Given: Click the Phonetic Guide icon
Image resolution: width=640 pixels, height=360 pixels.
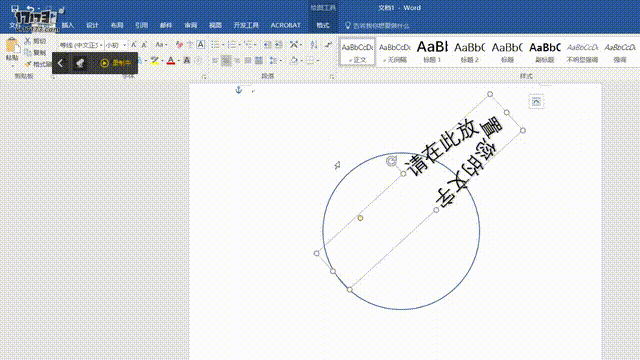Looking at the screenshot, I should (190, 45).
